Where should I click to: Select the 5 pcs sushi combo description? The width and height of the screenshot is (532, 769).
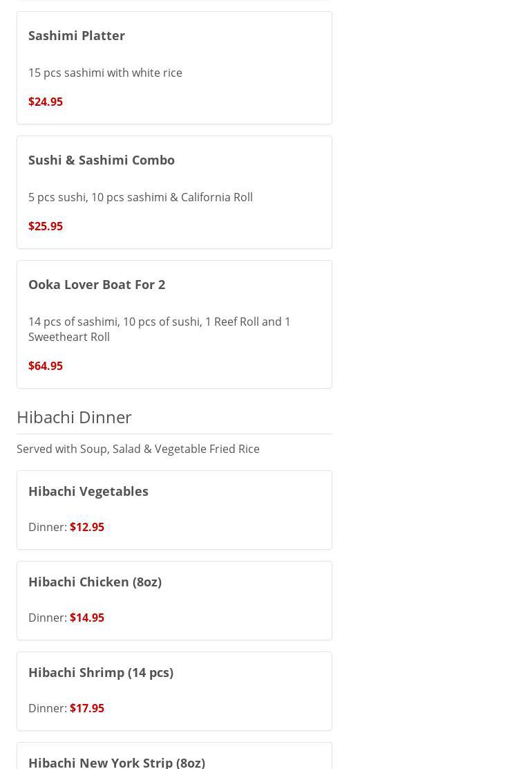140,197
